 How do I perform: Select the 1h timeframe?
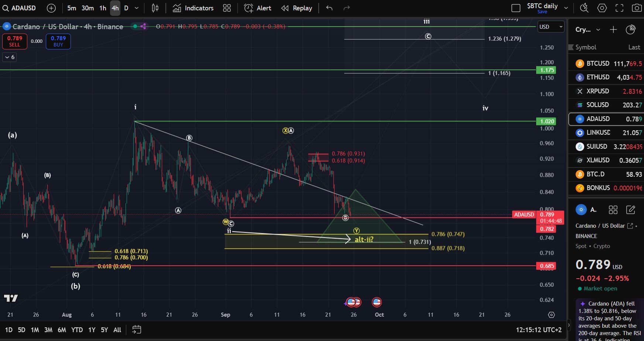point(103,8)
